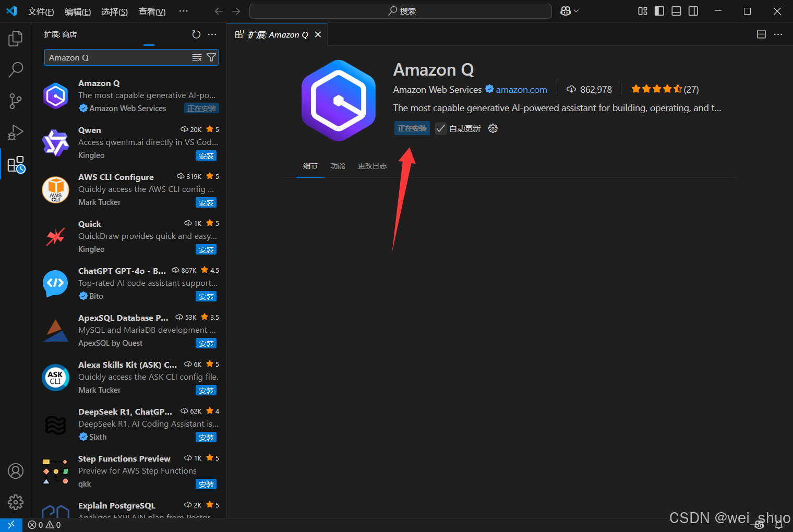Screen dimensions: 793x532
Task: Clear extension search results icon
Action: [x=197, y=57]
